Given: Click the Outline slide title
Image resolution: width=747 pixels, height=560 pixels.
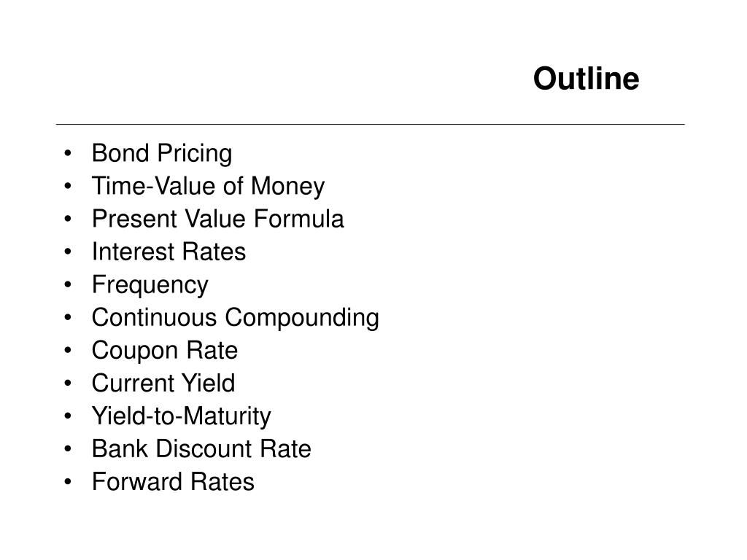Looking at the screenshot, I should 586,79.
